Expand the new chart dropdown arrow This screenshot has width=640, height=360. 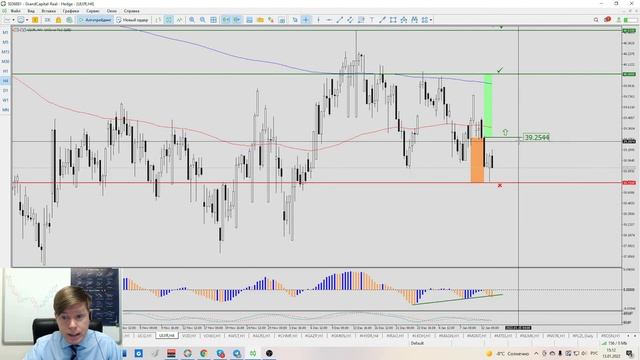(13, 20)
